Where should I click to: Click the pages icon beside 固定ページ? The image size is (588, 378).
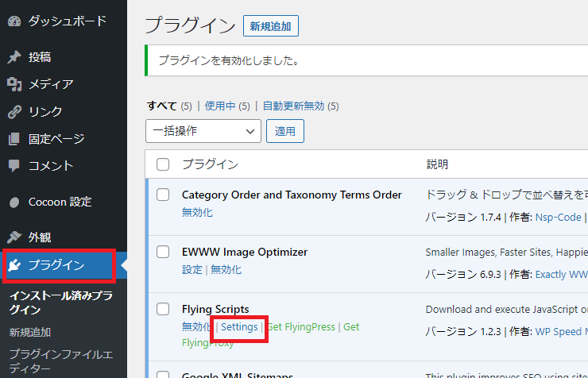coord(14,139)
